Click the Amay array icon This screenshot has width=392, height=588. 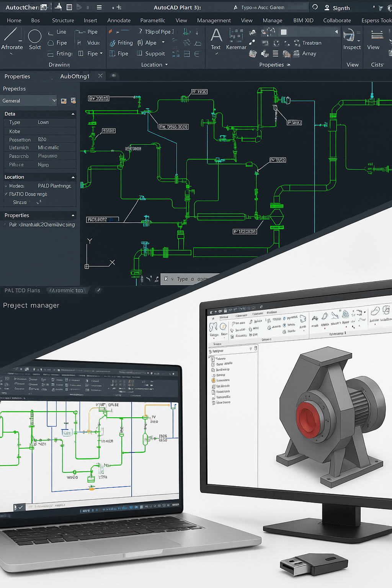tap(296, 54)
